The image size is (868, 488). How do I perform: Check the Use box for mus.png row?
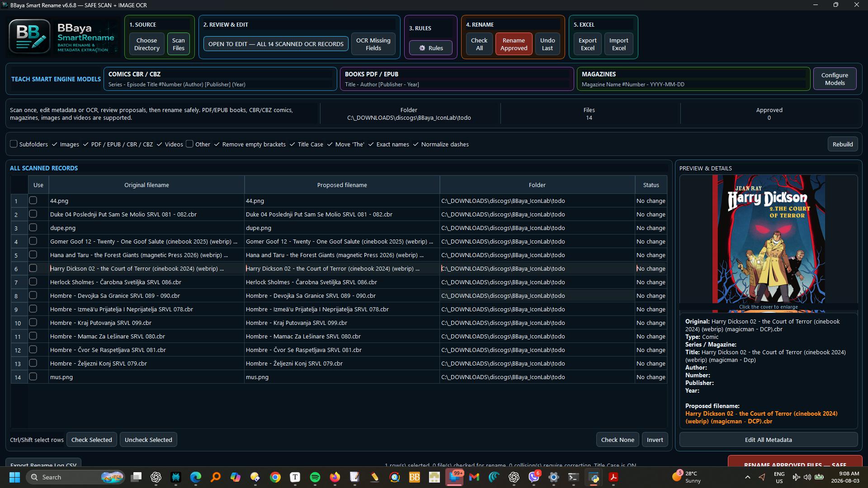33,376
